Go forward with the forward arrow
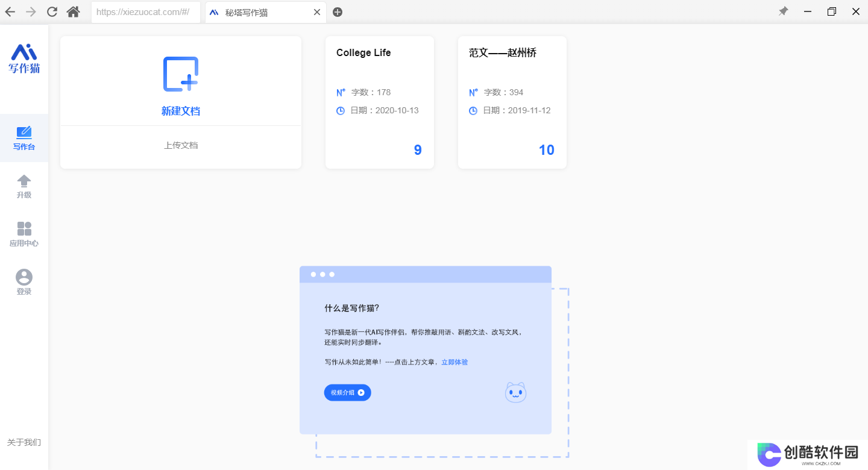 point(31,12)
